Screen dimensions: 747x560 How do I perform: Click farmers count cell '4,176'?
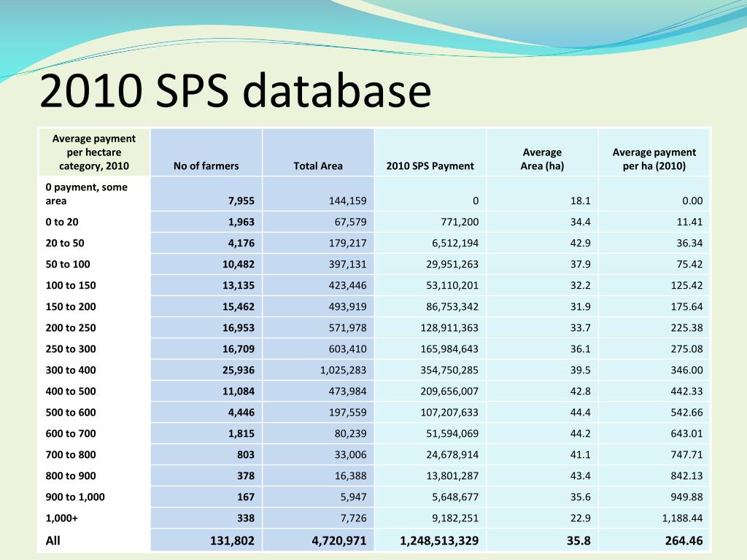point(241,244)
